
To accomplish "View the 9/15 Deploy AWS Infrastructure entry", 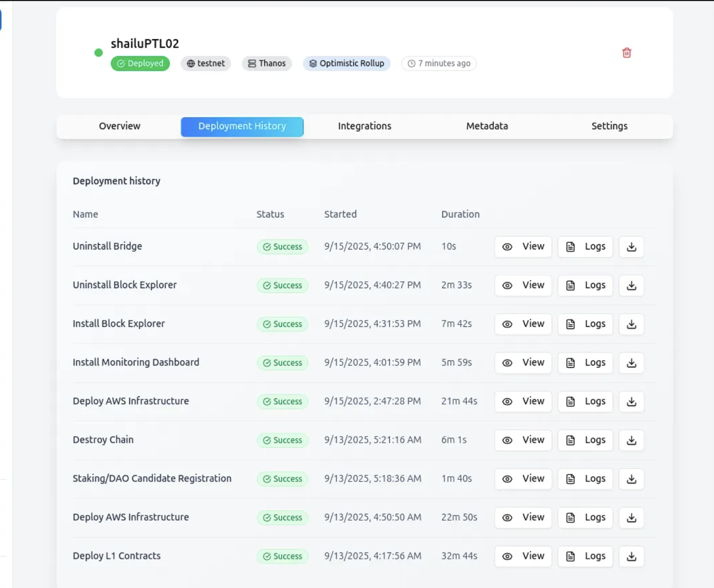I will pos(523,402).
